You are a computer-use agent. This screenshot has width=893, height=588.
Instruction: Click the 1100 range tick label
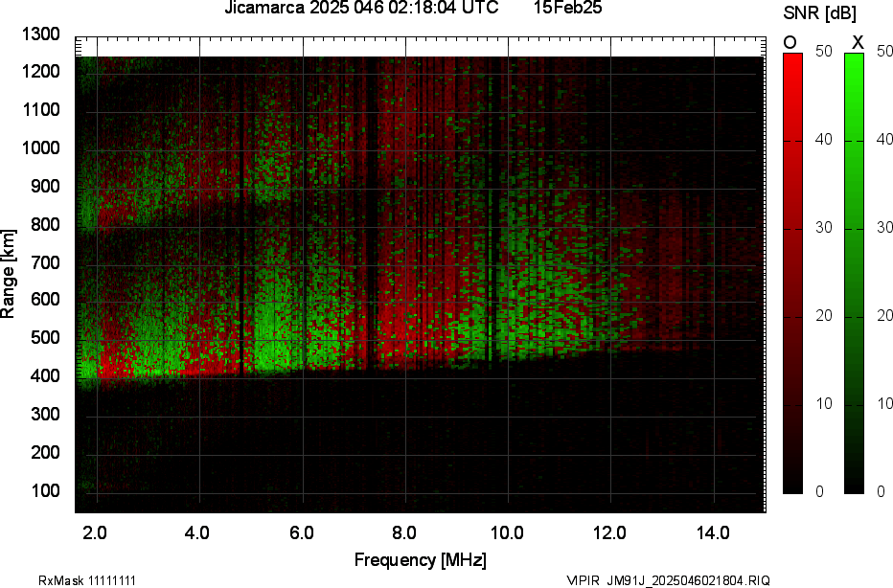pyautogui.click(x=41, y=110)
